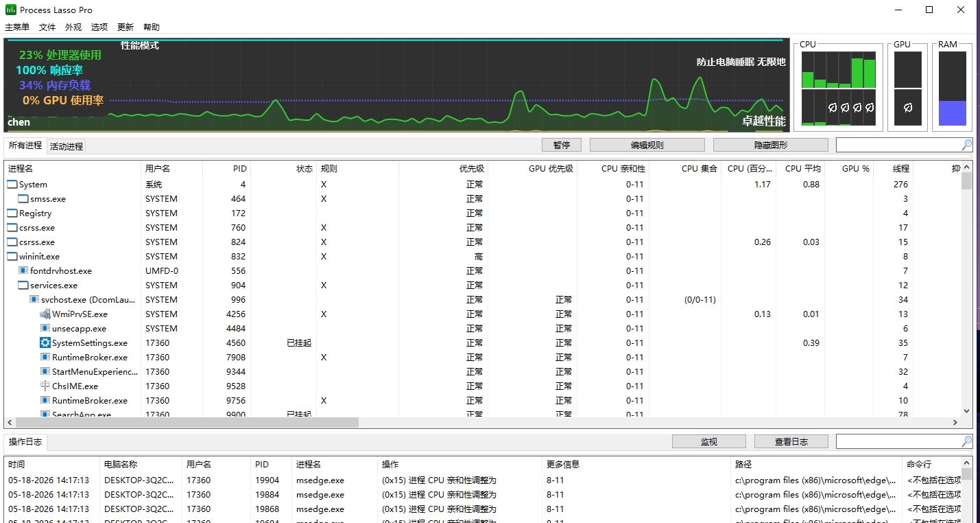Viewport: 980px width, 523px height.
Task: Select the fontdrvhost.exe process icon
Action: tap(23, 271)
